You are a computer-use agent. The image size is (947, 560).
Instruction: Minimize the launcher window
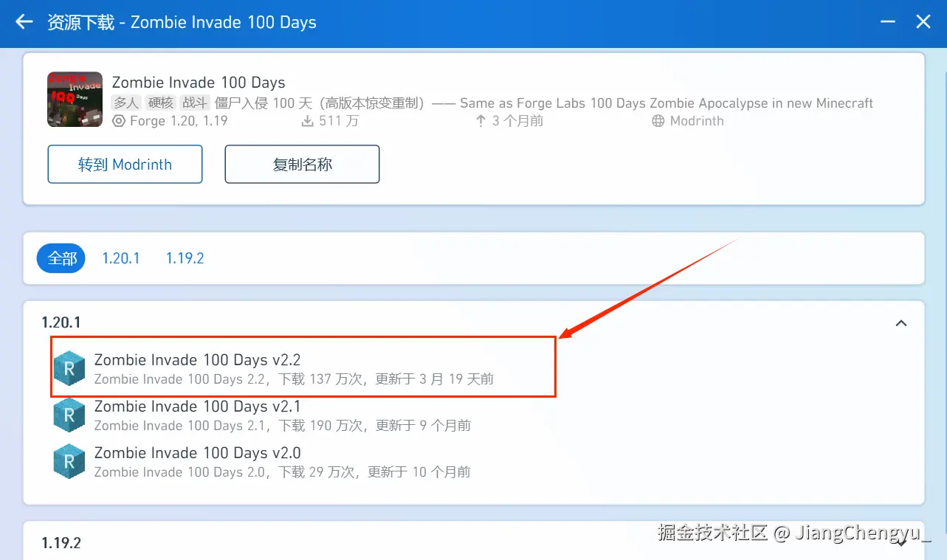point(889,22)
